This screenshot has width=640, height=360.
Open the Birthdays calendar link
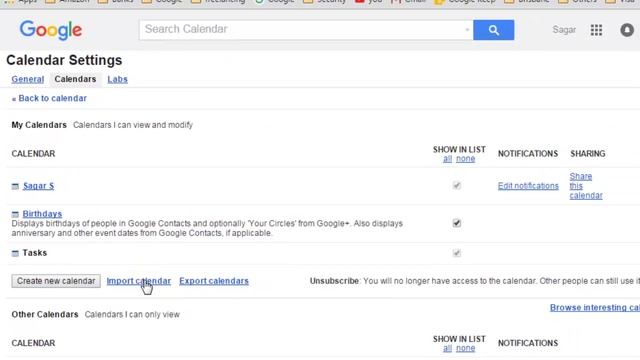point(42,214)
